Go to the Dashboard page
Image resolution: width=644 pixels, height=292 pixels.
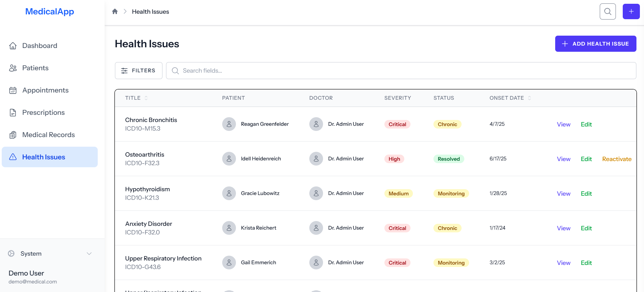pyautogui.click(x=39, y=46)
